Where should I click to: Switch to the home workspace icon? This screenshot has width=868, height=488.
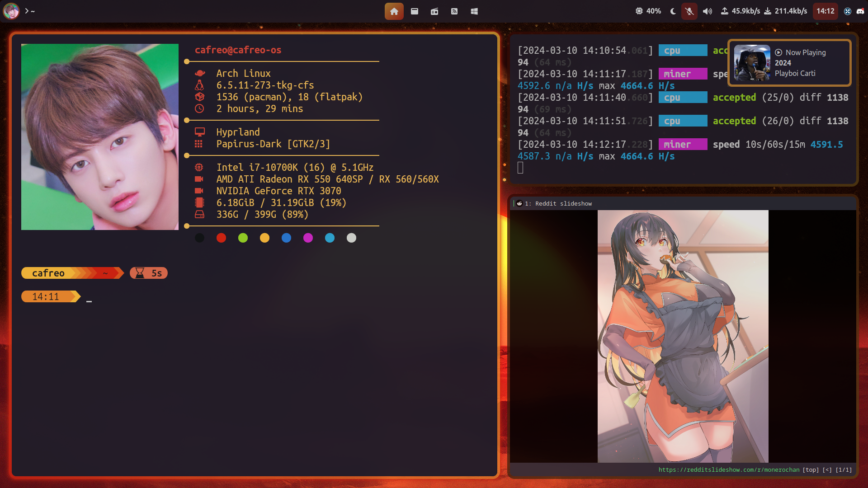click(x=394, y=11)
